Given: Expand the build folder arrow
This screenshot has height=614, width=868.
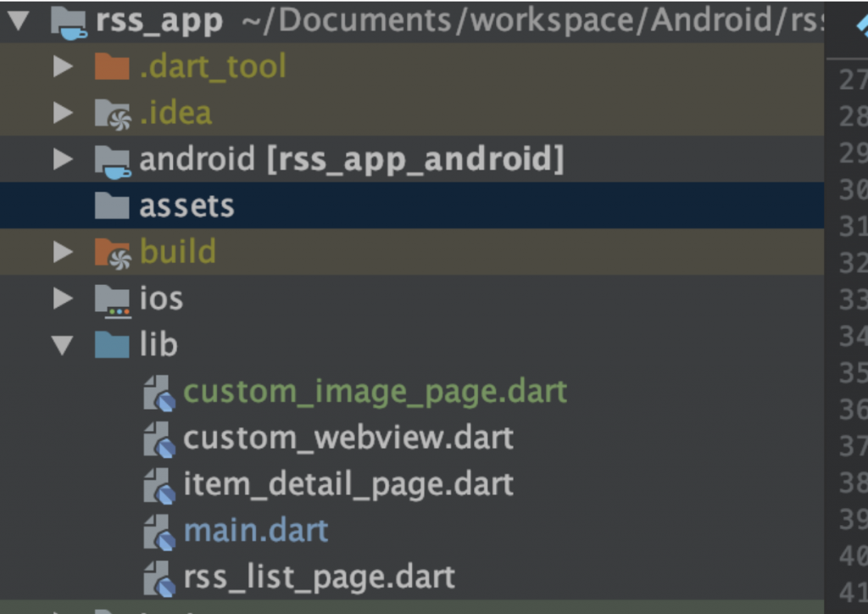Looking at the screenshot, I should pos(63,252).
